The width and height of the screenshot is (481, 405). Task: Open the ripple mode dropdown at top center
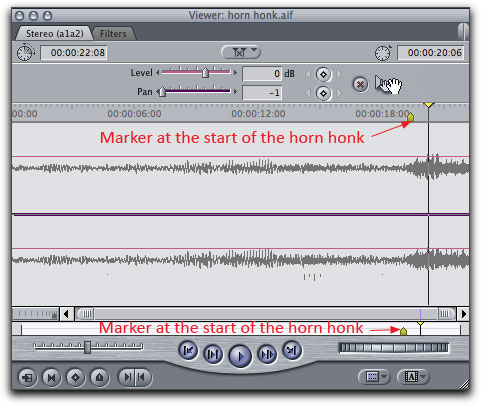pos(241,52)
